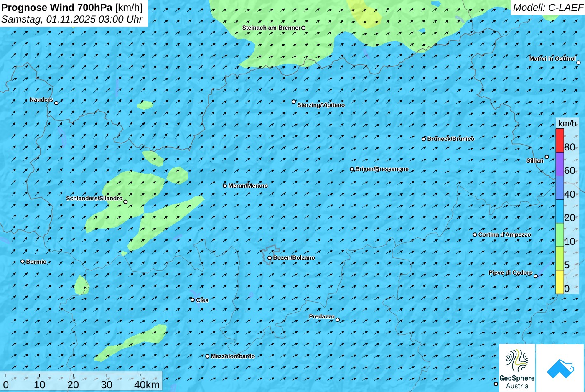Click the Cortina d'Ampezzo marker

[475, 235]
